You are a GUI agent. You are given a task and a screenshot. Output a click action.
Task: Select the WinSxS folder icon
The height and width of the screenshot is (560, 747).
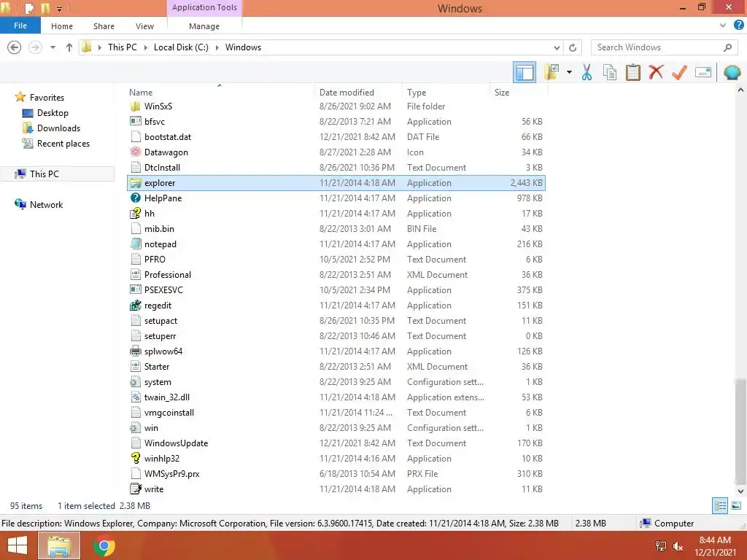coord(136,106)
